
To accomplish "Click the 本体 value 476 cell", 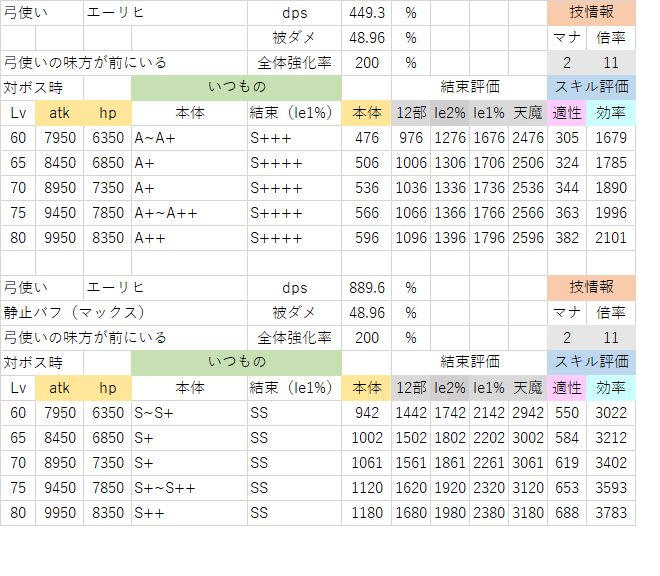I will click(x=366, y=138).
